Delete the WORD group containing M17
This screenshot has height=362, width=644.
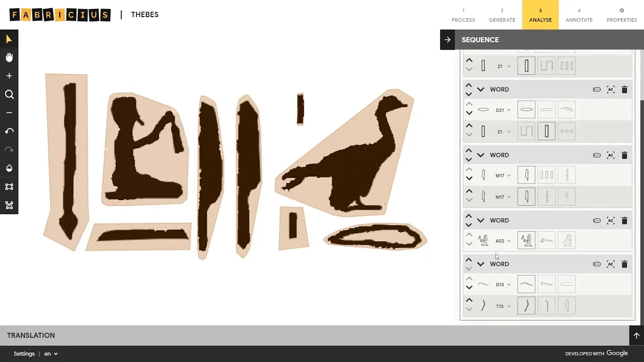point(624,155)
